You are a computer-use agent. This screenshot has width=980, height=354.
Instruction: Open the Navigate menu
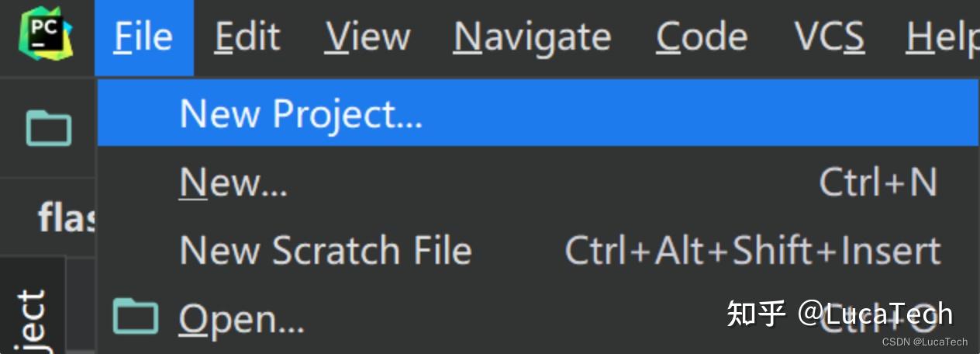click(532, 37)
